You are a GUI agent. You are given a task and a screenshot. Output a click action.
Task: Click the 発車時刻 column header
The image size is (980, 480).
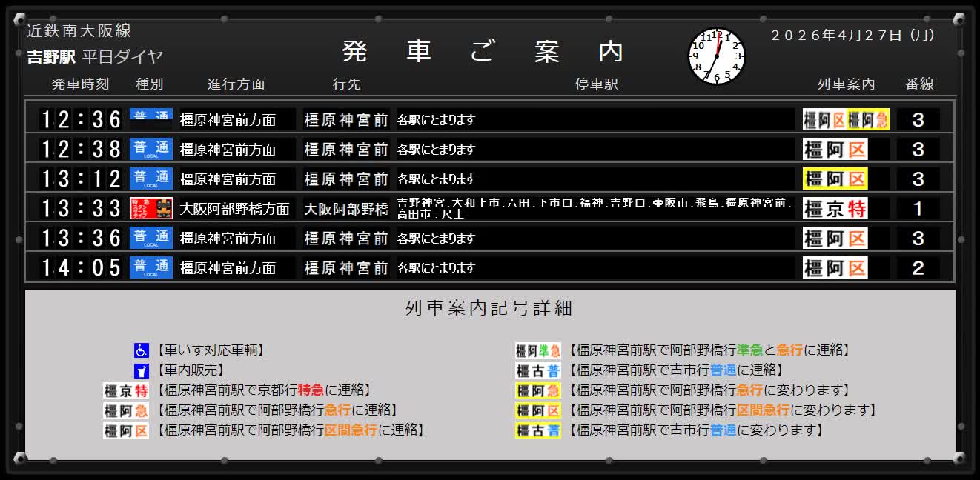coord(80,84)
